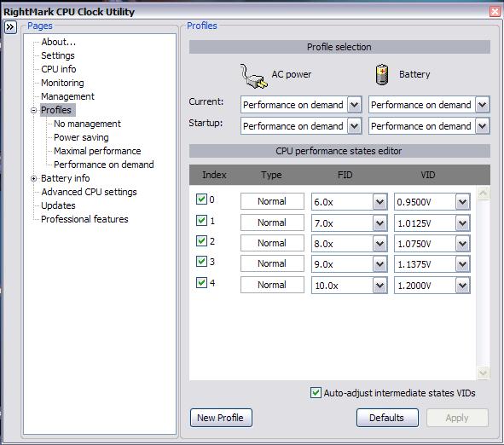Disable Auto-adjust intermediate states VIDs
Image resolution: width=504 pixels, height=445 pixels.
[316, 393]
